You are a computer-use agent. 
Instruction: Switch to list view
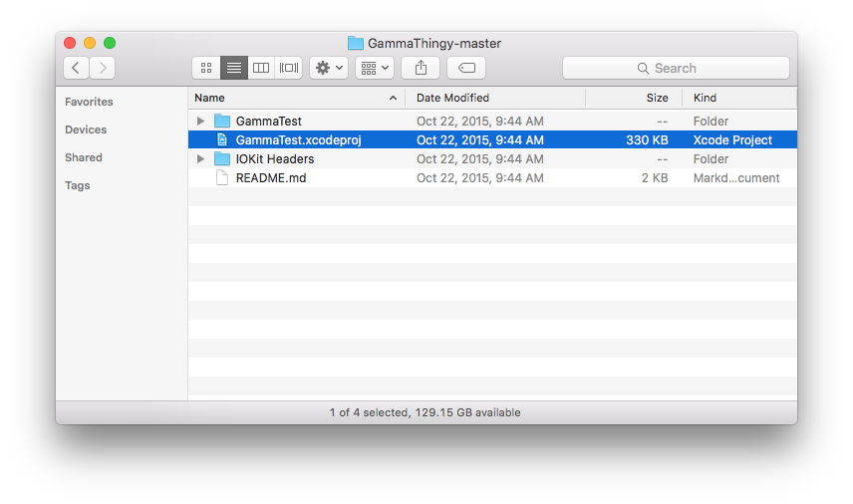click(x=234, y=68)
